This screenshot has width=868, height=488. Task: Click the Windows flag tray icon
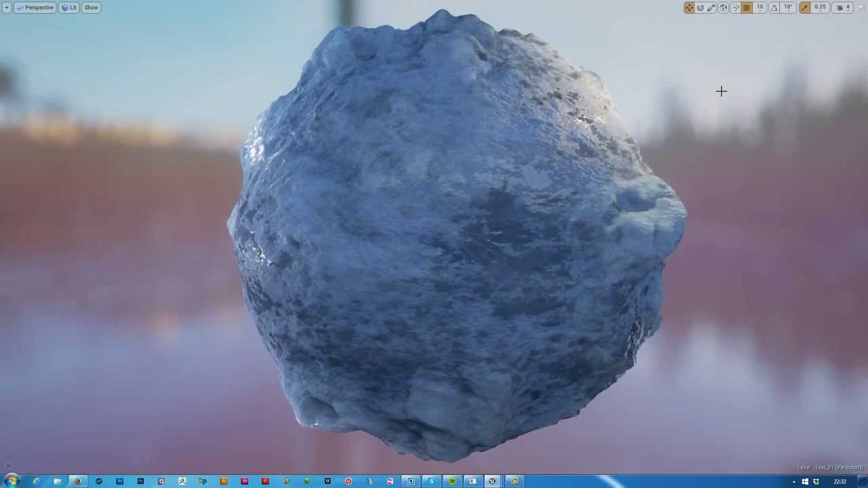805,482
